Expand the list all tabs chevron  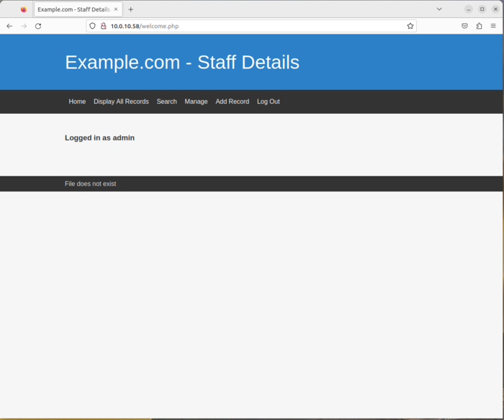[439, 9]
